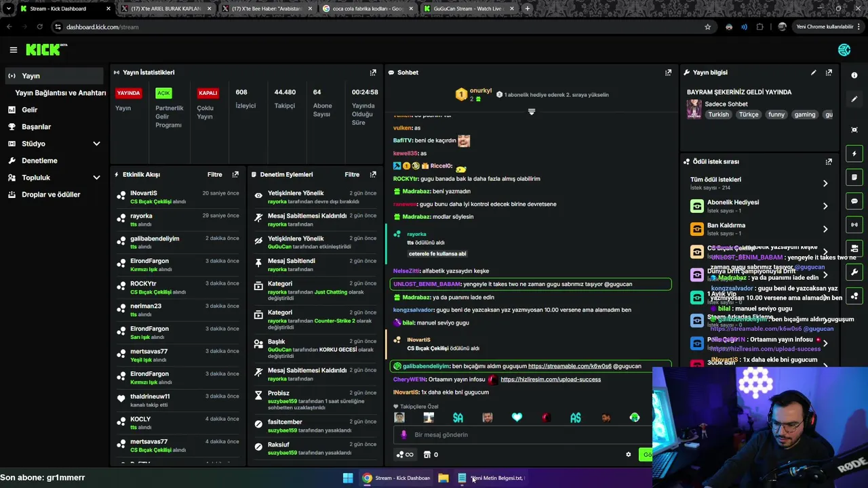Open Gelir in the sidebar
The width and height of the screenshot is (868, 488).
29,110
